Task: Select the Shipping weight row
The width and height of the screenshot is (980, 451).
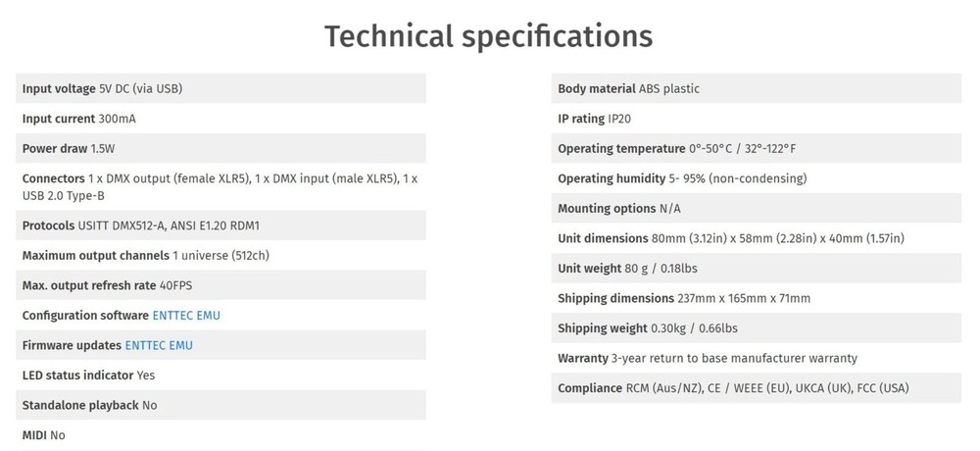Action: 757,327
